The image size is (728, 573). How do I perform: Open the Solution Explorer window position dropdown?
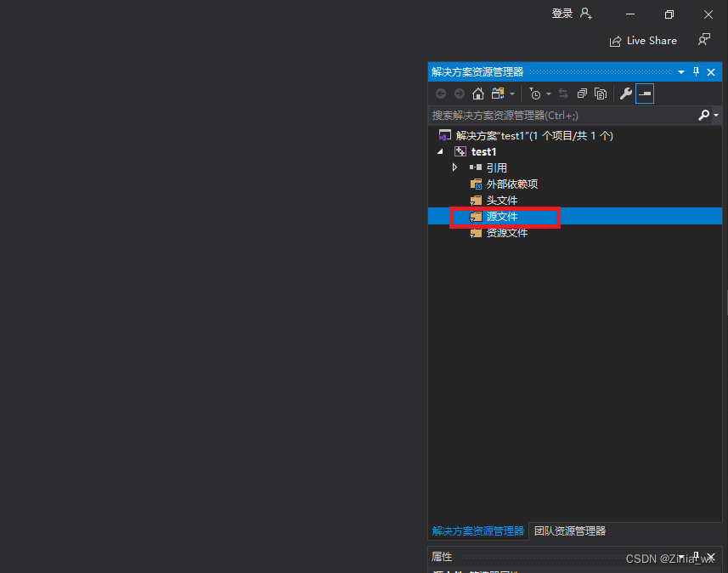[x=681, y=71]
